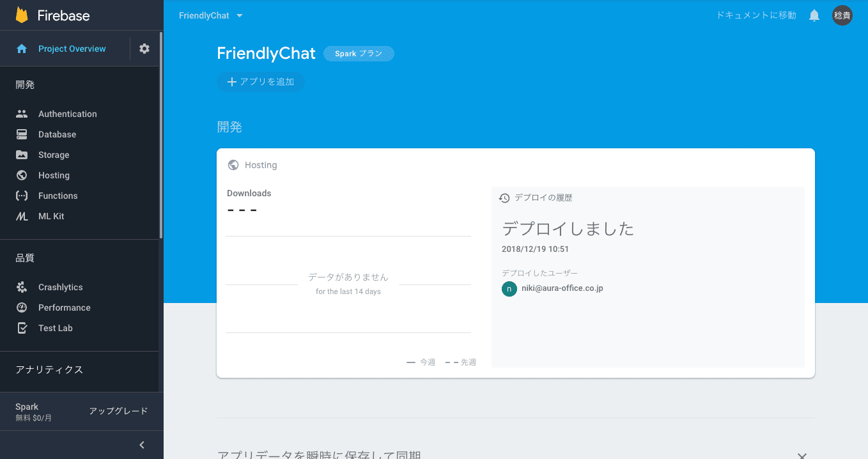The image size is (868, 459).
Task: Open the FriendlyChat project dropdown
Action: (x=211, y=15)
